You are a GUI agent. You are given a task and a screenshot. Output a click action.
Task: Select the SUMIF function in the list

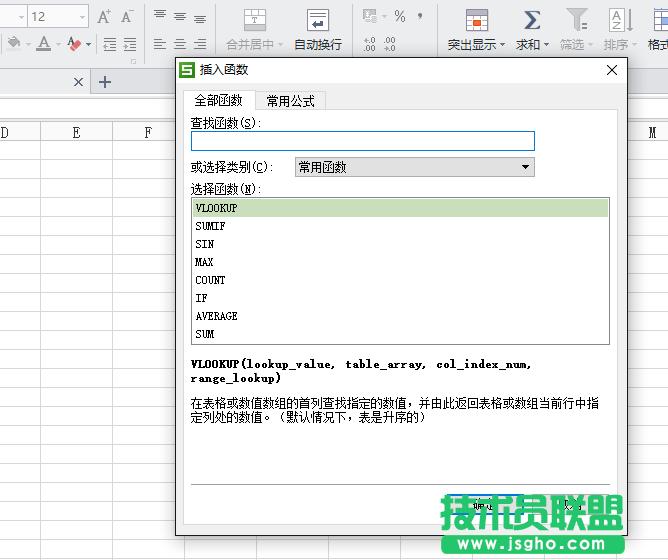pyautogui.click(x=210, y=226)
